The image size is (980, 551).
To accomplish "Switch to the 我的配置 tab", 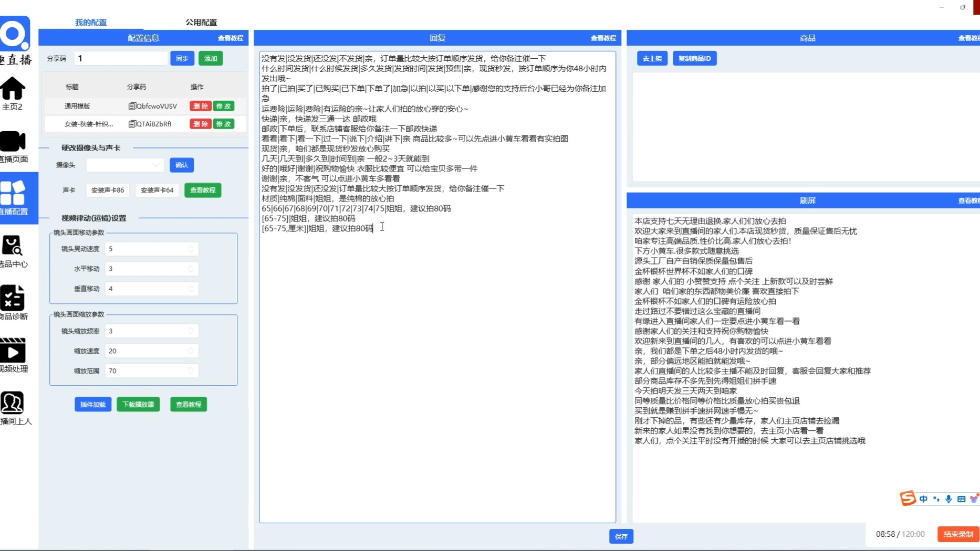I will (x=91, y=22).
